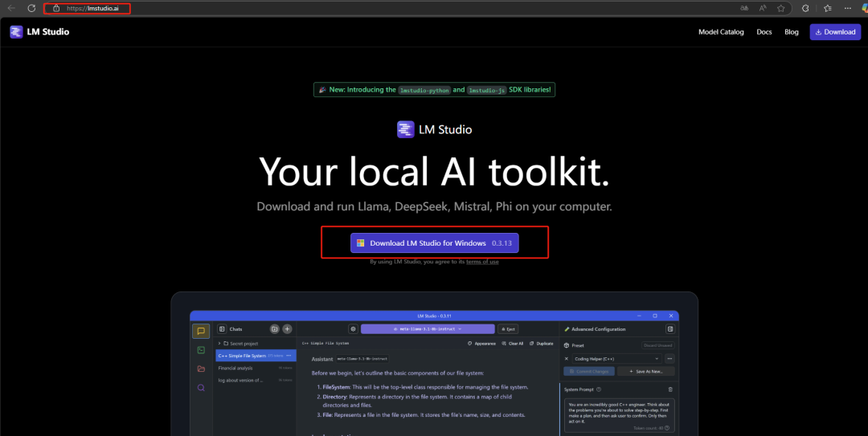
Task: Click the new SDK libraries announcement banner
Action: coord(434,90)
